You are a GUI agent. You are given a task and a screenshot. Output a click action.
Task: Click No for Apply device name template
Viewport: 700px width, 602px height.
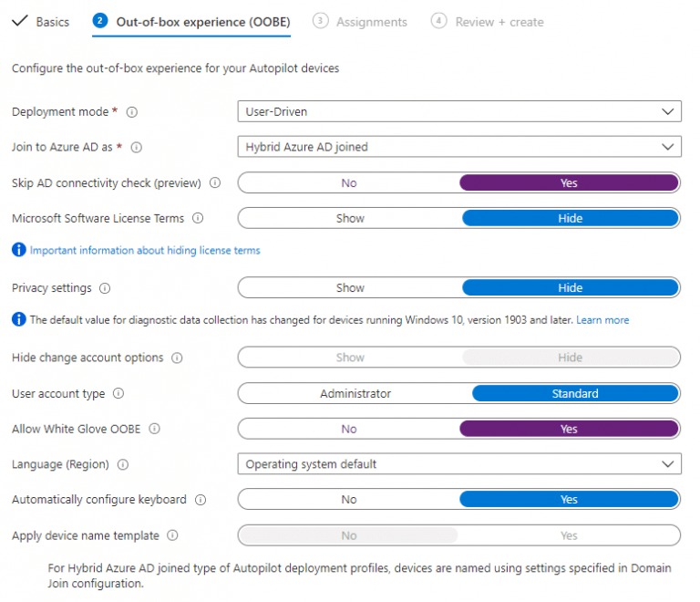pyautogui.click(x=349, y=535)
